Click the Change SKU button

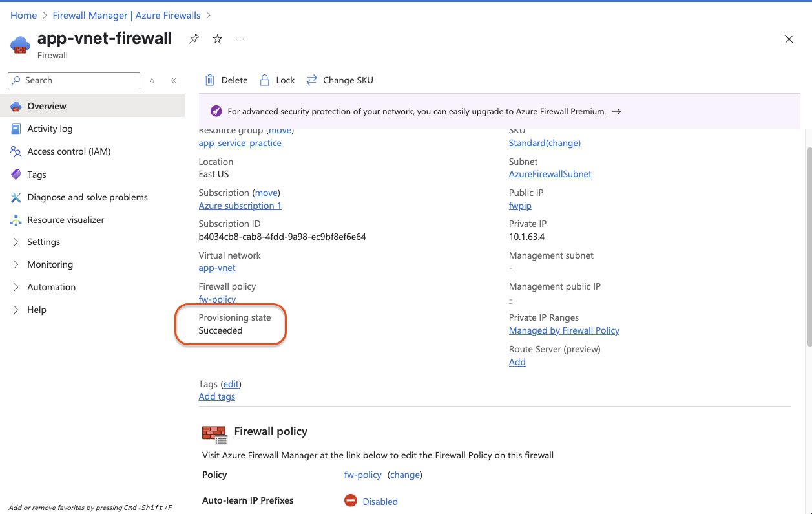pyautogui.click(x=340, y=80)
